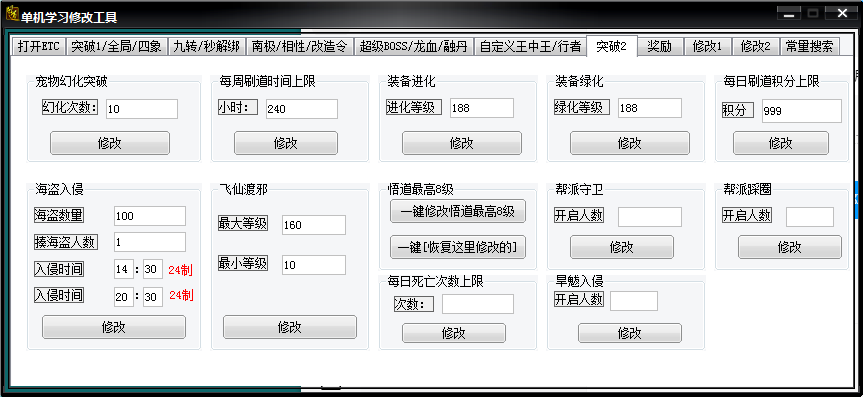Viewport: 863px width, 397px height.
Task: Select the 突破2 tab
Action: (611, 46)
